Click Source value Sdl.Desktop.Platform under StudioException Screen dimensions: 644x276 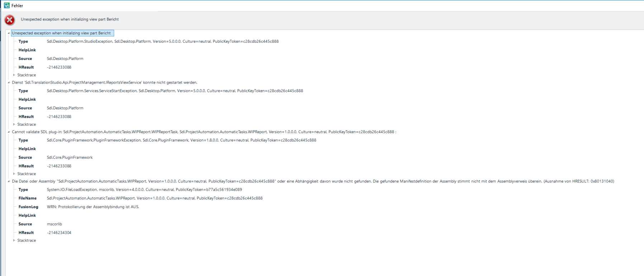click(65, 59)
